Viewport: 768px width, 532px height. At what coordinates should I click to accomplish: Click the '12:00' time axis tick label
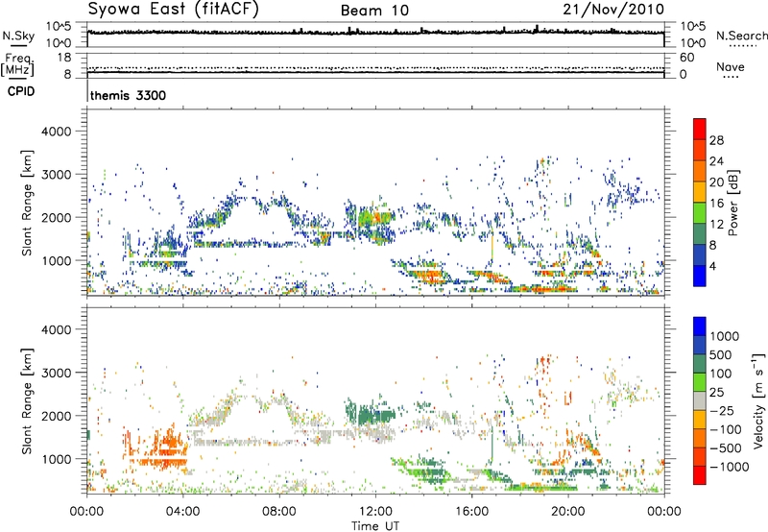click(x=375, y=512)
